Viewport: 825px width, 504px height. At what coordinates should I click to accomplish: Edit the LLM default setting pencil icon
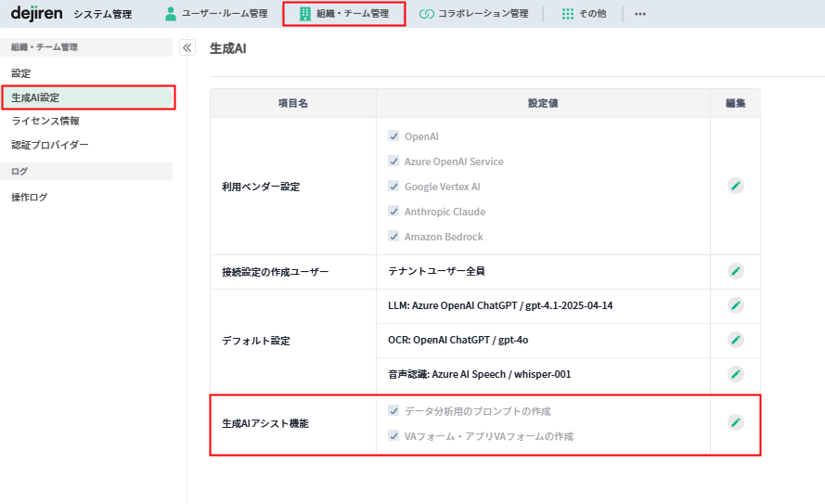(735, 305)
